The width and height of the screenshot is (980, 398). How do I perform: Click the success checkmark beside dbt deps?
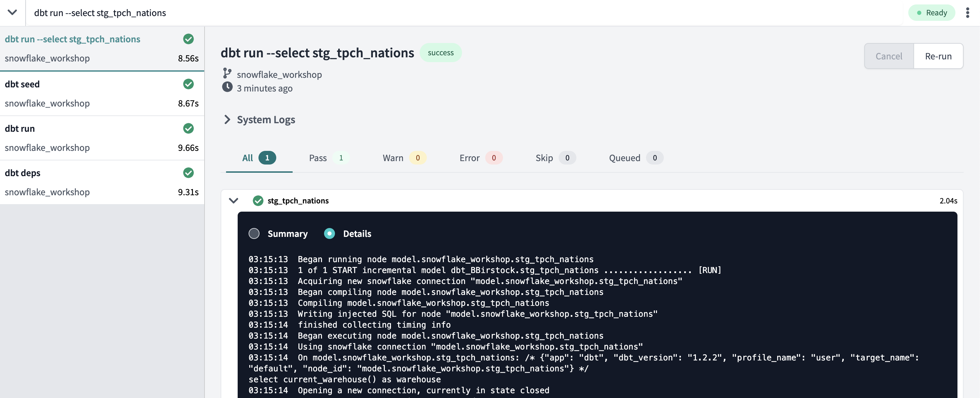tap(188, 173)
